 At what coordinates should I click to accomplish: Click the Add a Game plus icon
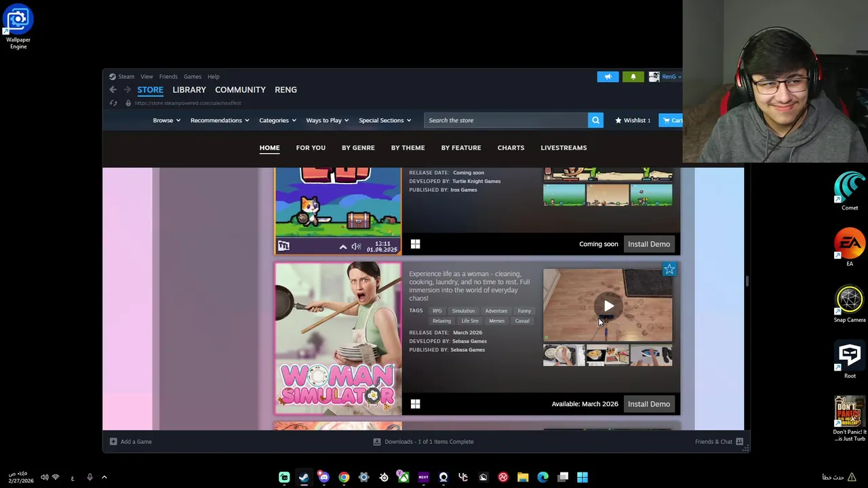pyautogui.click(x=113, y=441)
